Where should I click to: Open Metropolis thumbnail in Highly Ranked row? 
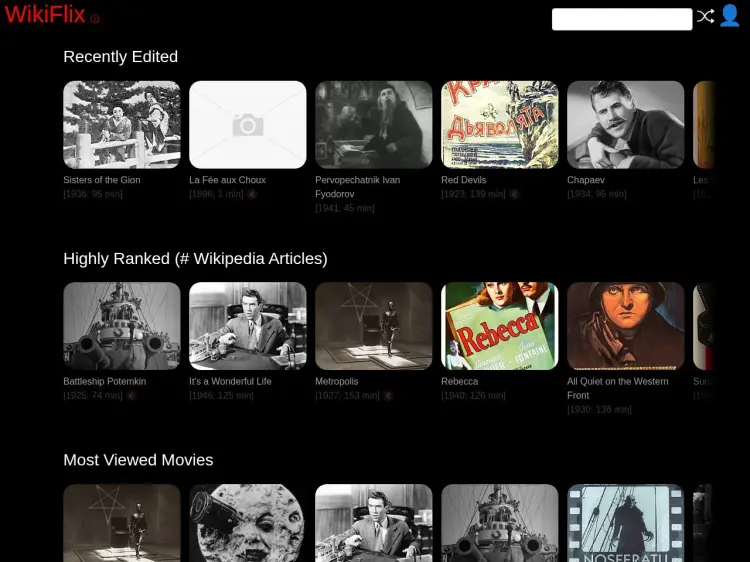374,326
